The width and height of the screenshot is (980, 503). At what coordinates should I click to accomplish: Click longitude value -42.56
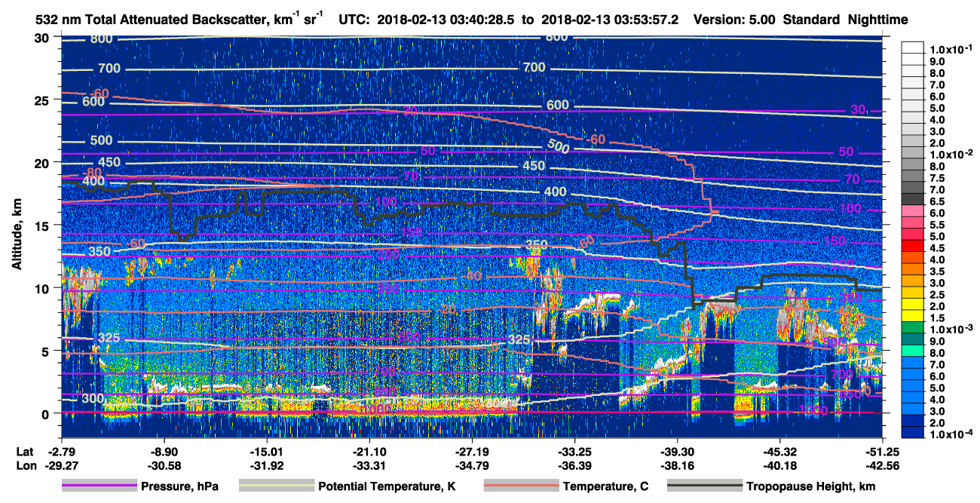point(882,465)
